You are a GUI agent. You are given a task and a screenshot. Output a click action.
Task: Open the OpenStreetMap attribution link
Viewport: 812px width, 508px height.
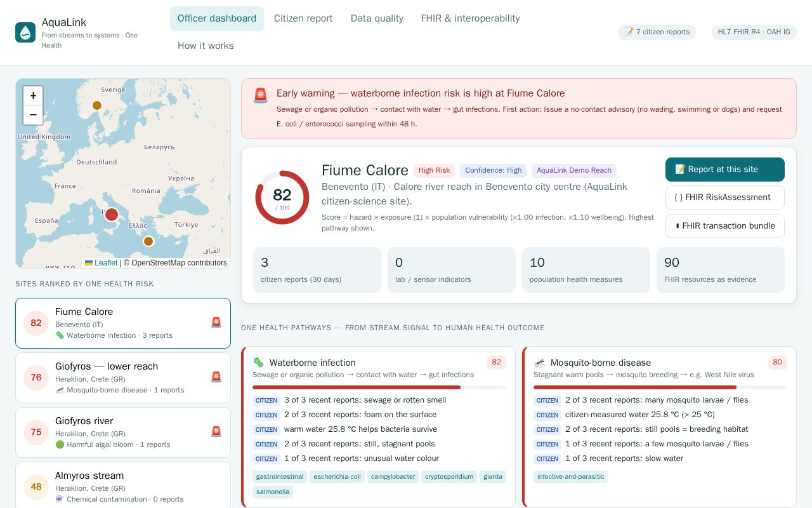(175, 263)
